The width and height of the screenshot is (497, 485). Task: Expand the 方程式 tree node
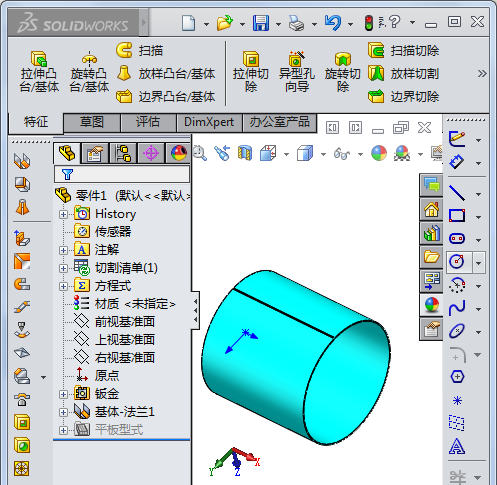tap(63, 286)
